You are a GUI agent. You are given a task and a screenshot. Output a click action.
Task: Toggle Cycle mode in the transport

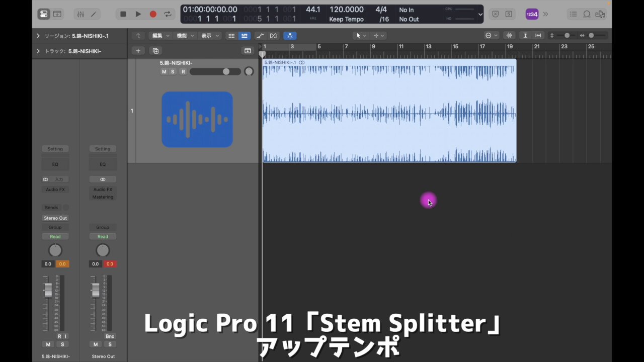(x=168, y=14)
